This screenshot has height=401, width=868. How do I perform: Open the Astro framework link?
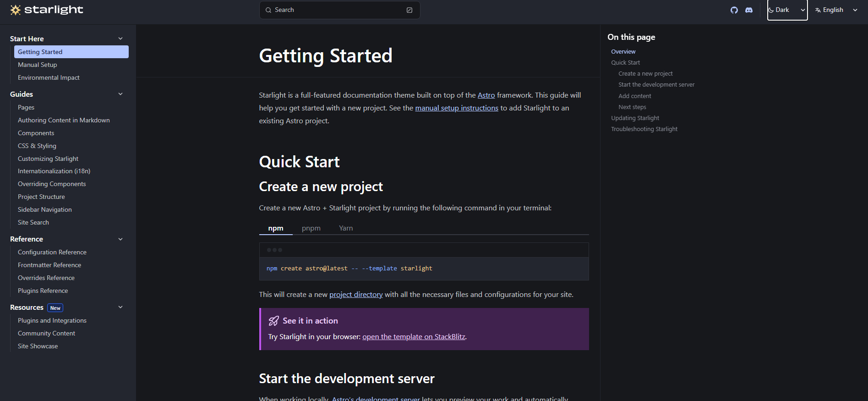tap(486, 95)
